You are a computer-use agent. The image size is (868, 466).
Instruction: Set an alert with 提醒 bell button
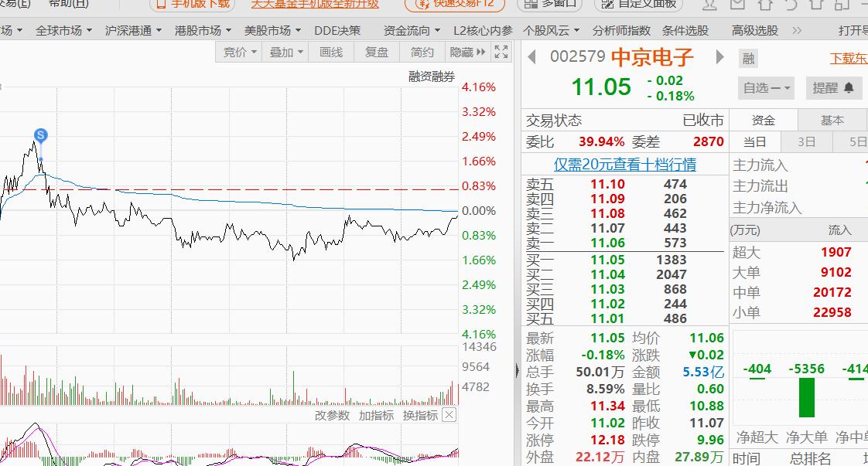833,88
